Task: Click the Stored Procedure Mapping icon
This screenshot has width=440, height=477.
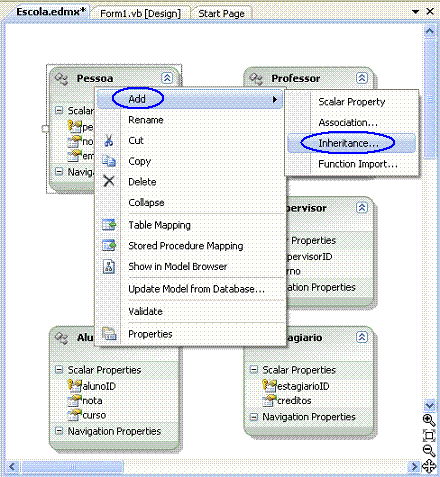Action: (109, 246)
